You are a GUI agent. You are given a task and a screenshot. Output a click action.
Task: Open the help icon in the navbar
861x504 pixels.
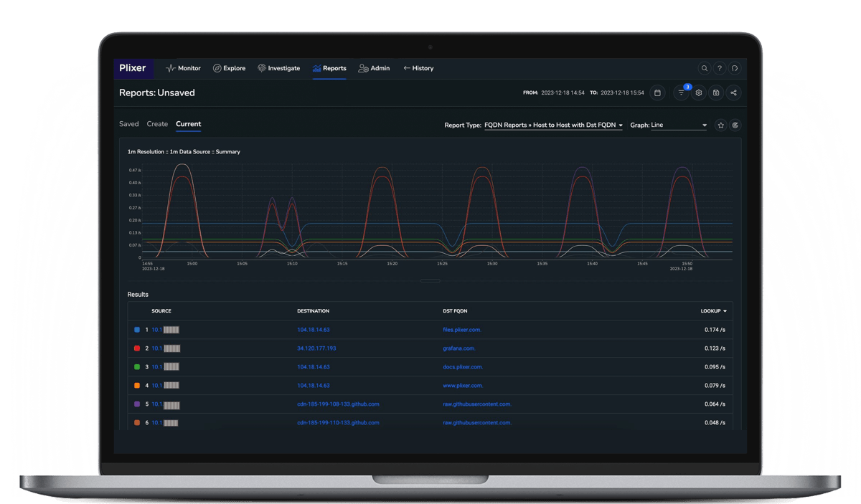click(719, 68)
